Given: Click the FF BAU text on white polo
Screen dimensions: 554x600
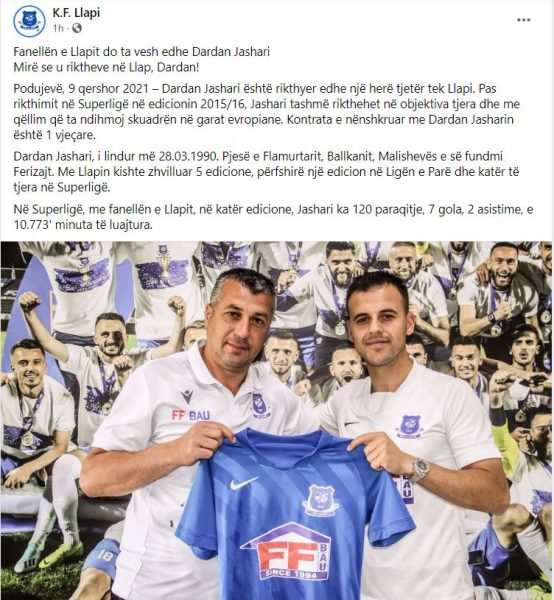Looking at the screenshot, I should [x=191, y=415].
